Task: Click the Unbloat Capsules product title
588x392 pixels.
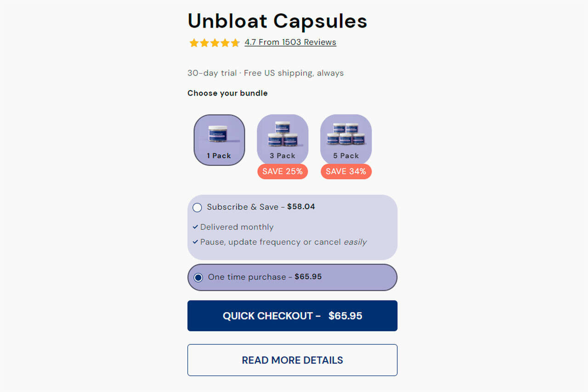Action: 277,21
